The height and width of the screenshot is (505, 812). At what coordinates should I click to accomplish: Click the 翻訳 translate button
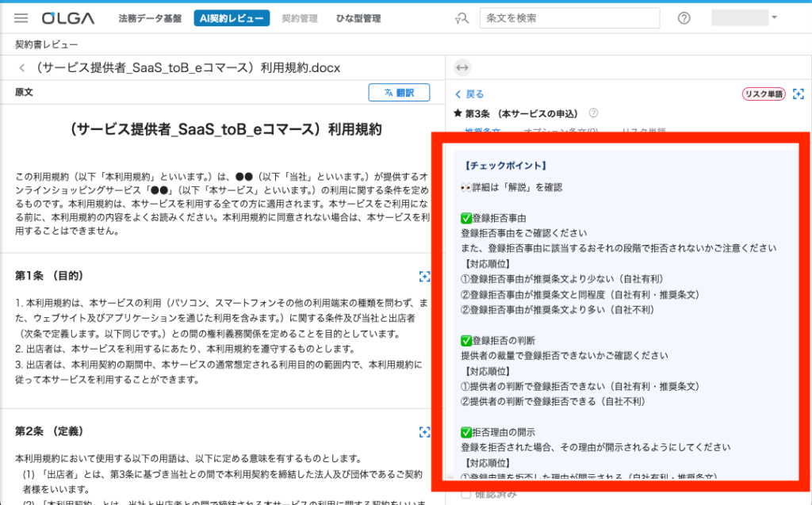coord(400,92)
